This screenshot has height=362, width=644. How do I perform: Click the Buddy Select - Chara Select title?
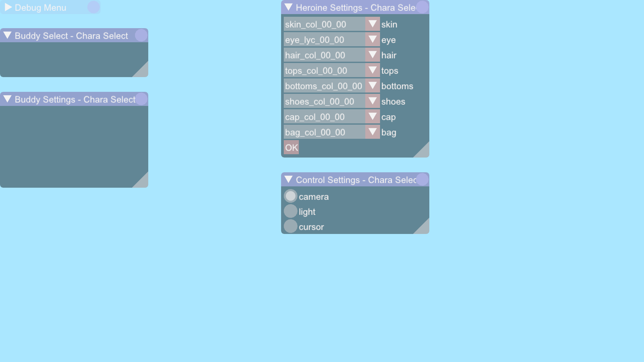71,36
